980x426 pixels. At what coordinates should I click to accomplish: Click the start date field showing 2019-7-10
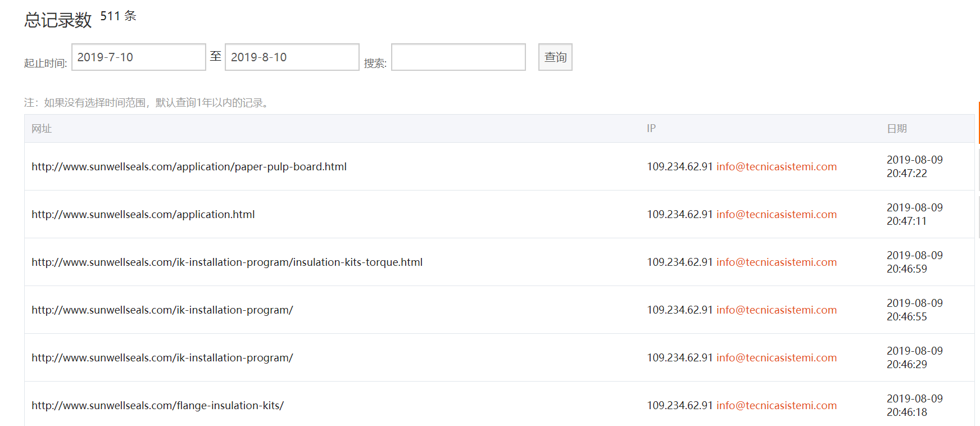tap(138, 57)
